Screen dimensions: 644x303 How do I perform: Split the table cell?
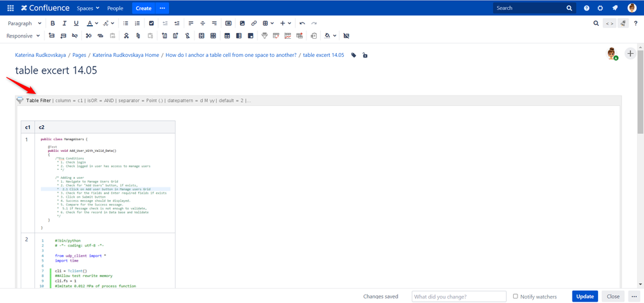tap(213, 36)
